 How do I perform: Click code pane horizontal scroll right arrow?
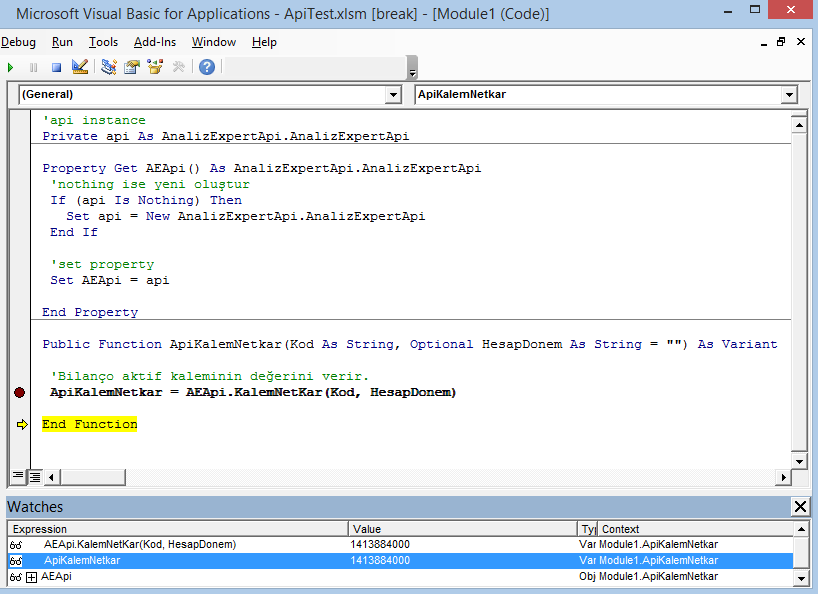pyautogui.click(x=783, y=477)
